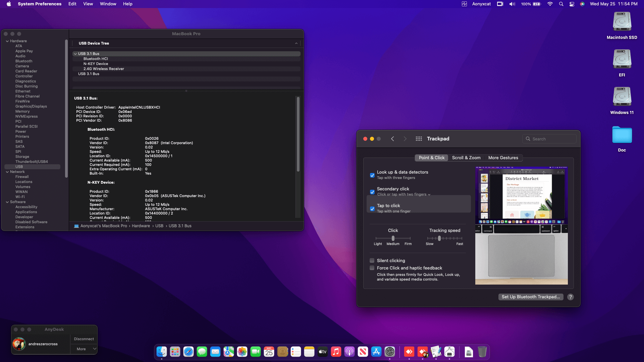The image size is (644, 362).
Task: Open Photos from the Dock
Action: click(242, 352)
